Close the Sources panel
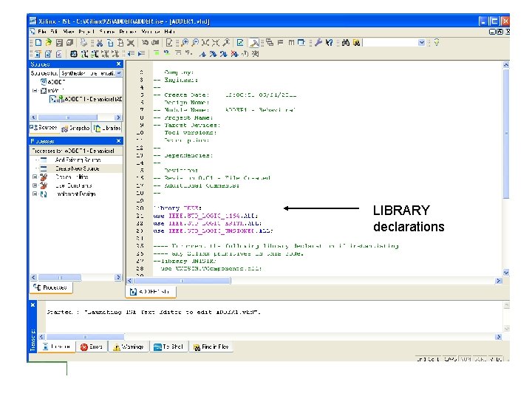This screenshot has height=399, width=532. (119, 64)
